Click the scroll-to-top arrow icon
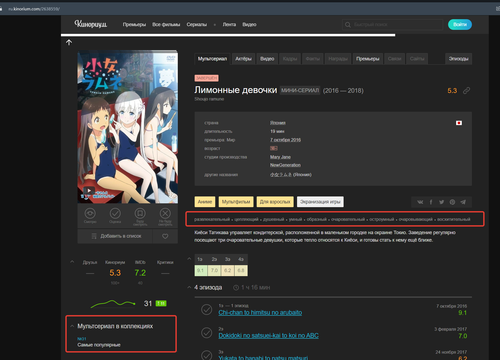Viewport: 500px width, 360px height. click(x=69, y=42)
